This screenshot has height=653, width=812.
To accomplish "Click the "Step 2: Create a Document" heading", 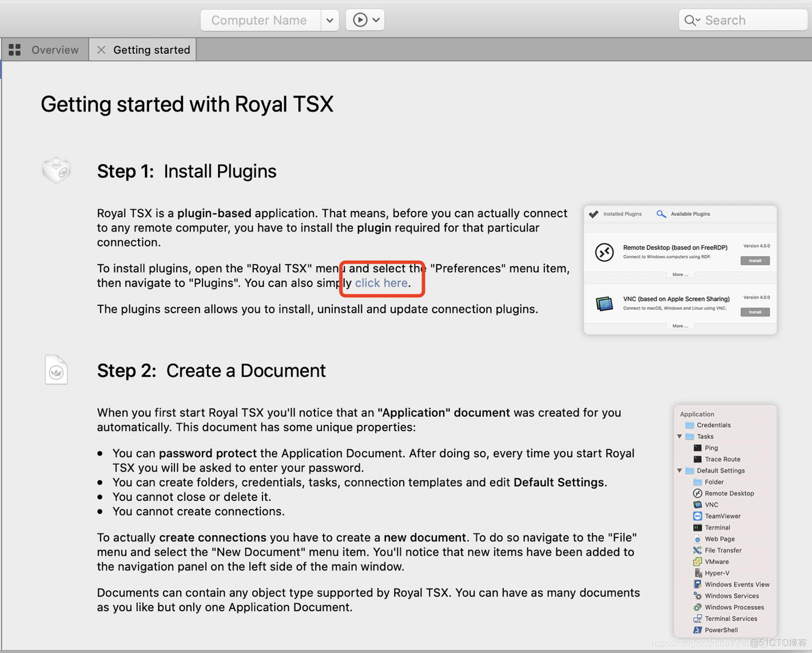I will click(x=212, y=371).
